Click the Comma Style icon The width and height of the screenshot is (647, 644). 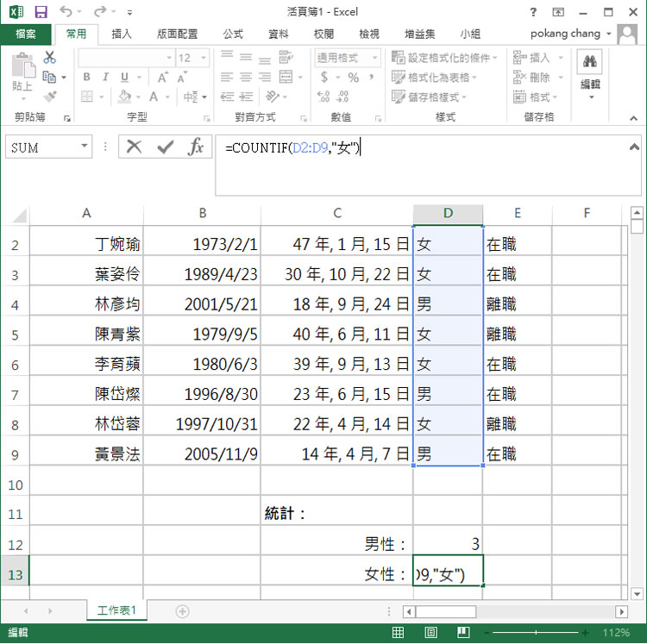coord(372,77)
